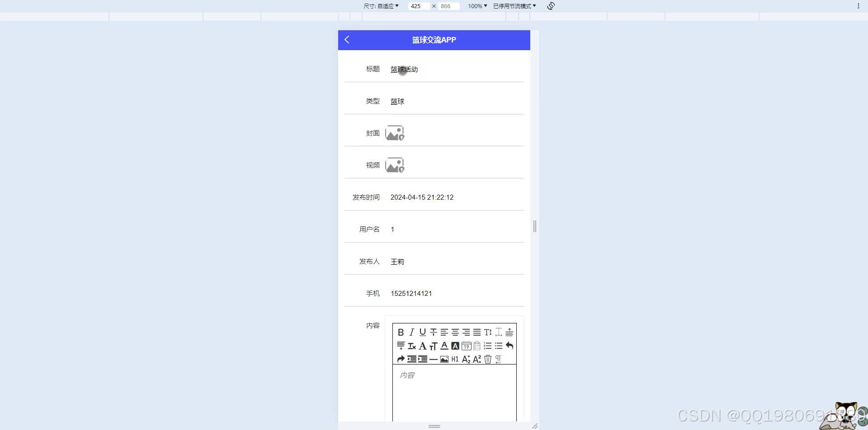Viewport: 868px width, 430px height.
Task: Set paragraph bottom spacing in toolbar
Action: [401, 346]
